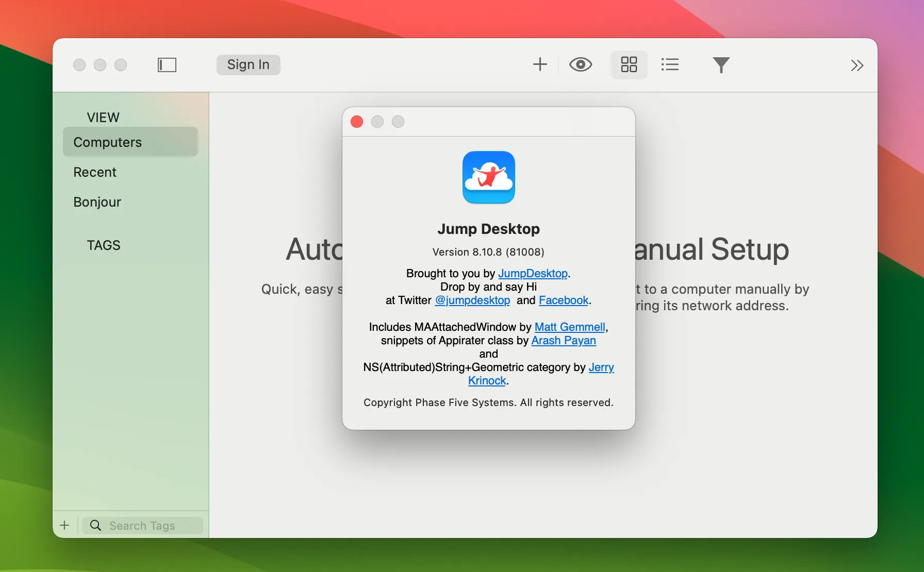
Task: Click the Copyright Phase Five Systems text
Action: click(488, 402)
